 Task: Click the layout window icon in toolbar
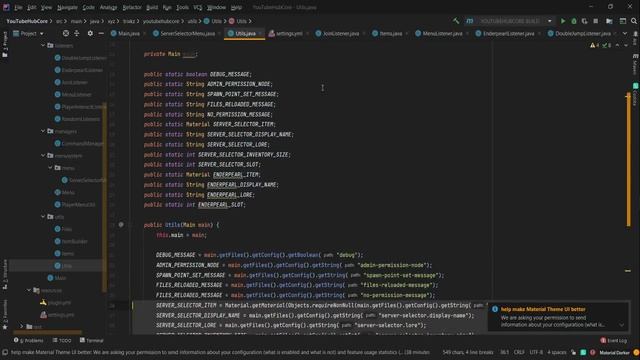tap(622, 21)
